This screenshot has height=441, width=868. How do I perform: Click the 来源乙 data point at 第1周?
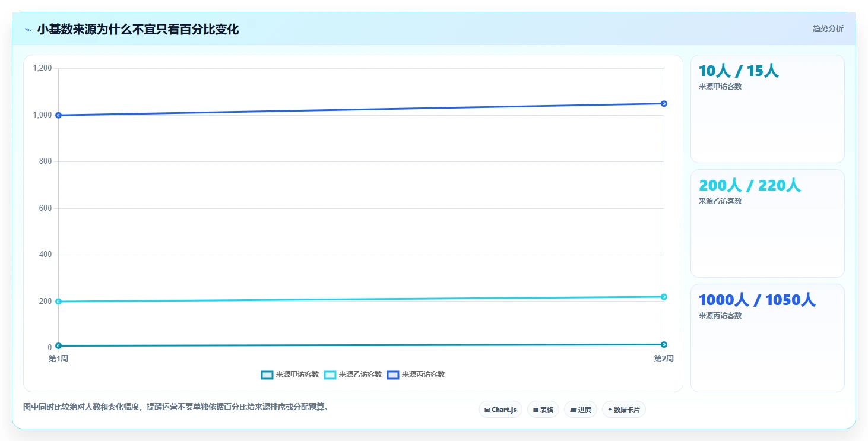click(x=58, y=302)
